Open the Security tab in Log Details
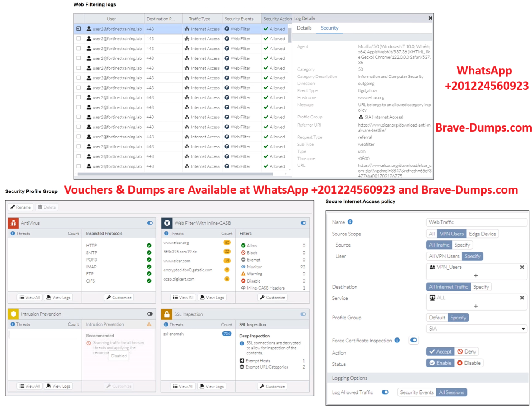Image resolution: width=532 pixels, height=408 pixels. [x=329, y=28]
